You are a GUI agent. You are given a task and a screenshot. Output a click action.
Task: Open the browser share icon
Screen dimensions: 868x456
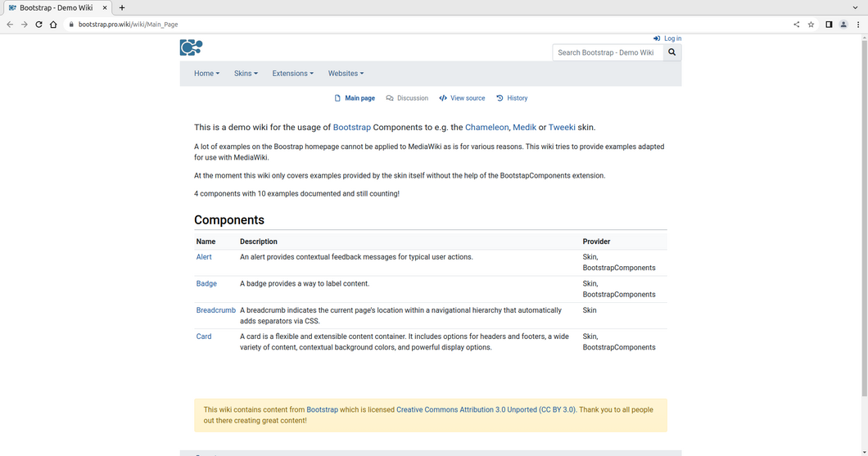click(x=797, y=25)
